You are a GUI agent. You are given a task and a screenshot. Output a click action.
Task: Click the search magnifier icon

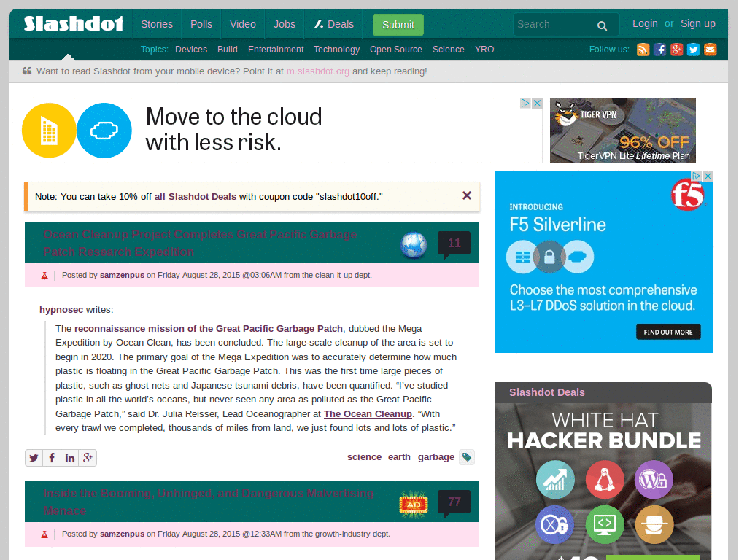point(602,26)
